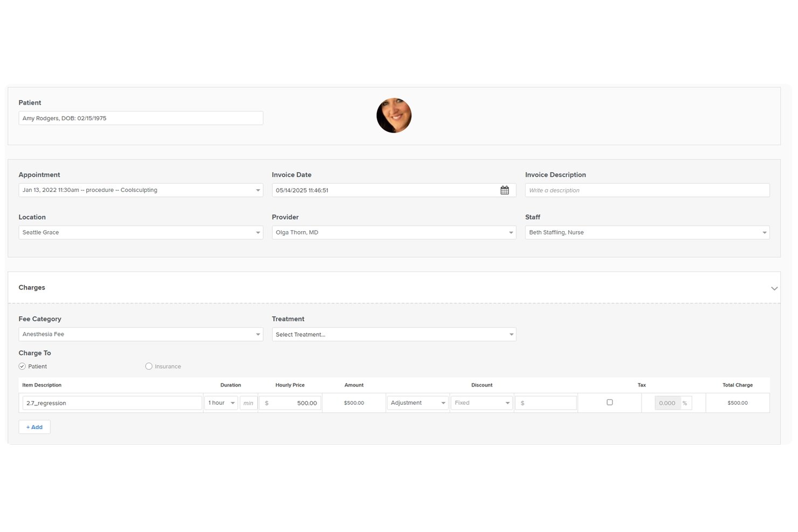798x532 pixels.
Task: Open the Adjustment discount type dropdown
Action: [x=418, y=403]
